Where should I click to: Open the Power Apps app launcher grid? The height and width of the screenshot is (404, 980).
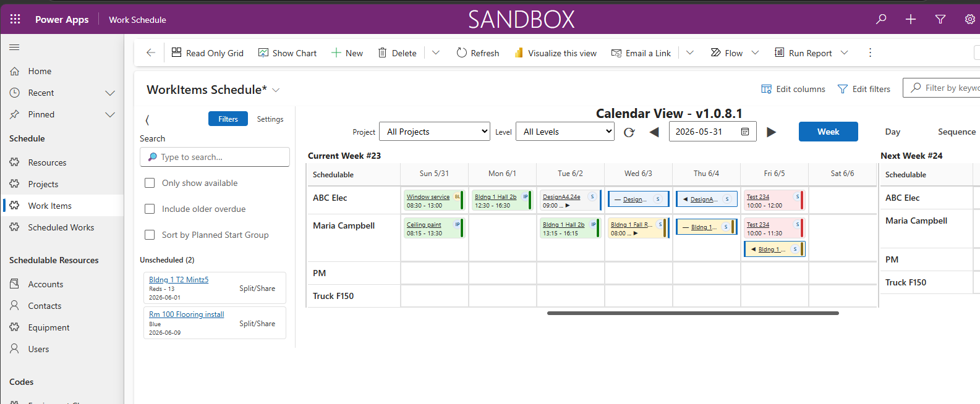(x=15, y=19)
